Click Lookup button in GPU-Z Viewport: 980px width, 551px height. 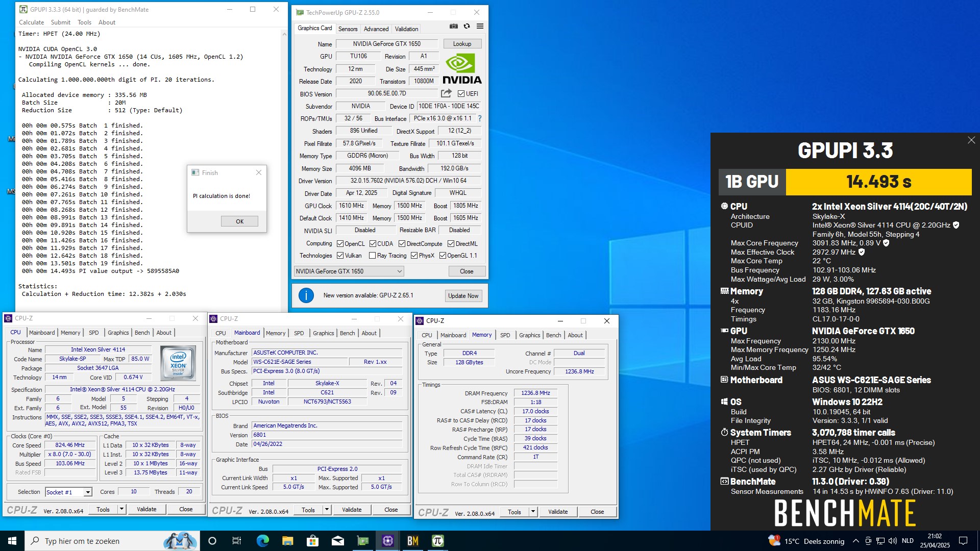click(462, 44)
